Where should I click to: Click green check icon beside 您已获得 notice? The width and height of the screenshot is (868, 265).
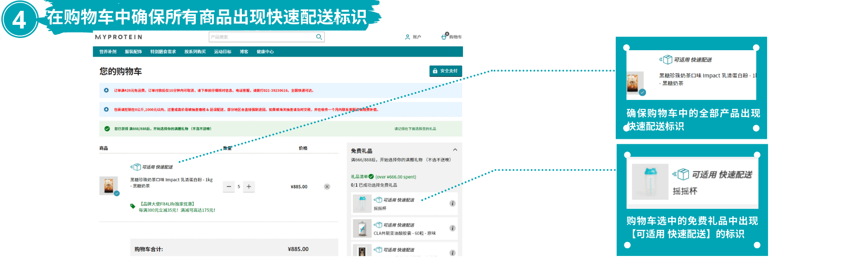[107, 129]
